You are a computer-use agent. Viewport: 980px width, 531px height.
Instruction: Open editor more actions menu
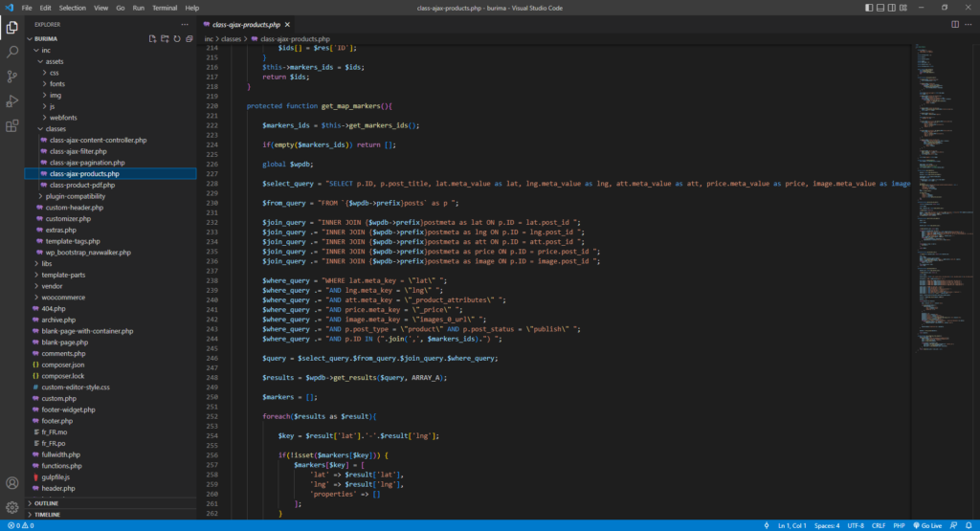[x=969, y=24]
